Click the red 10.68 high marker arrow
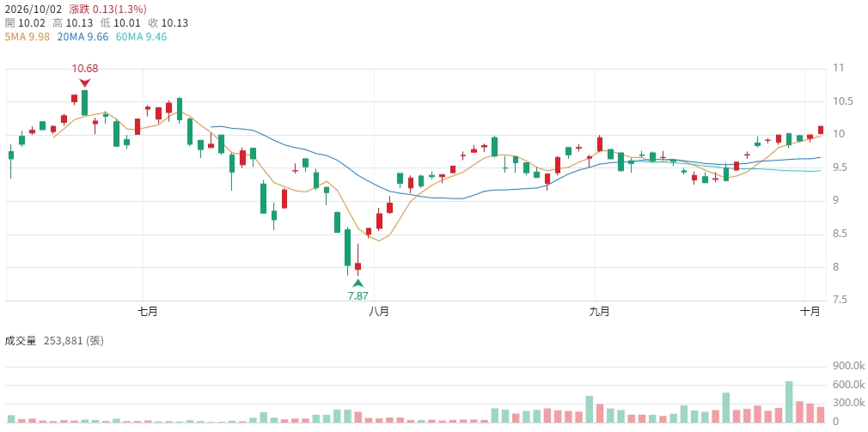The width and height of the screenshot is (868, 432). [x=84, y=83]
